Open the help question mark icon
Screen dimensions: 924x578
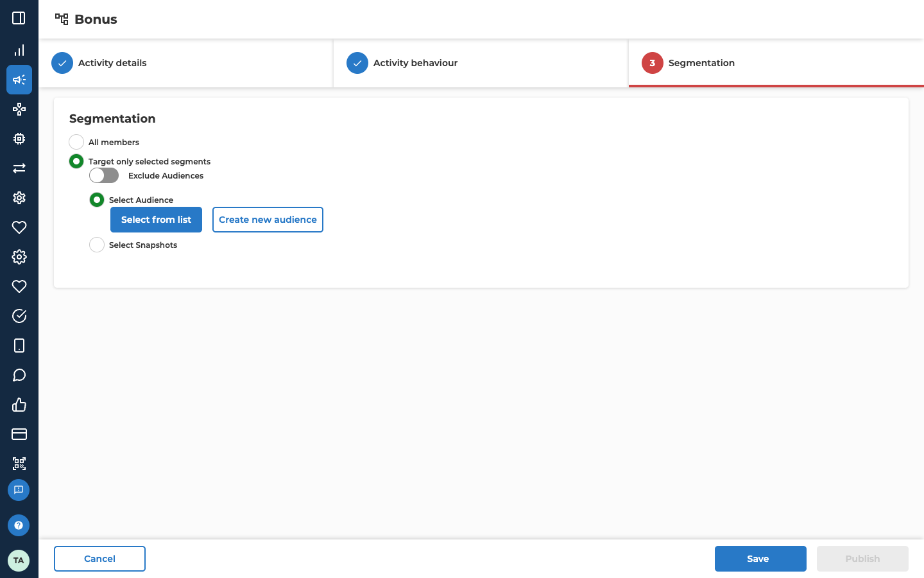[x=19, y=525]
